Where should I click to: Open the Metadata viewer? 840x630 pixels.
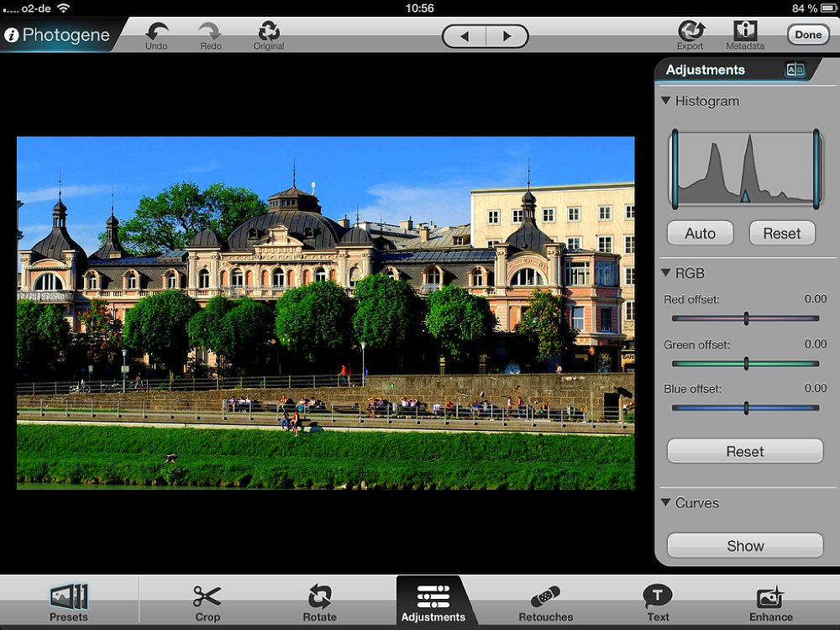(x=745, y=32)
